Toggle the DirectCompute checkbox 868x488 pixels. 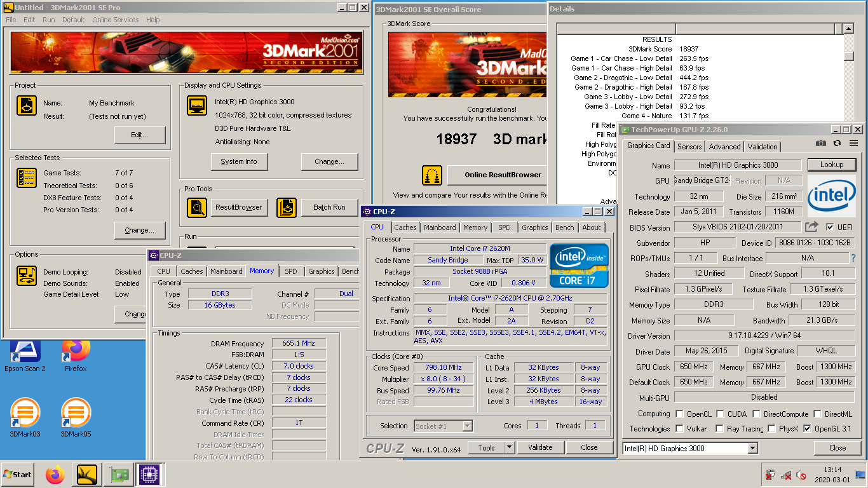pyautogui.click(x=756, y=414)
